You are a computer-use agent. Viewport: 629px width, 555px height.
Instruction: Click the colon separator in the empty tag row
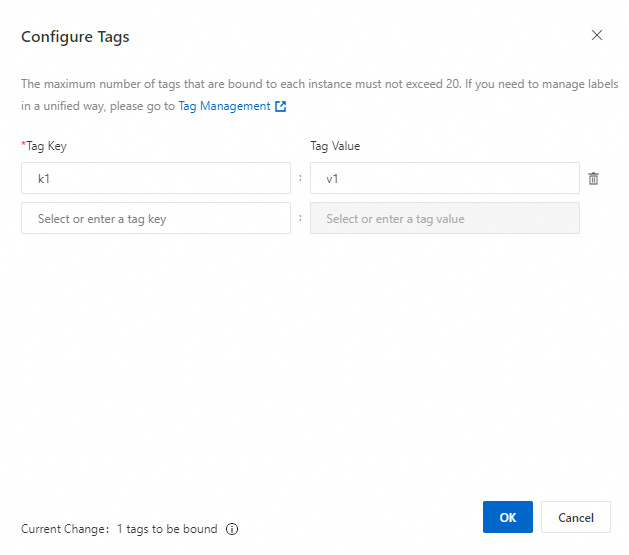pyautogui.click(x=300, y=217)
